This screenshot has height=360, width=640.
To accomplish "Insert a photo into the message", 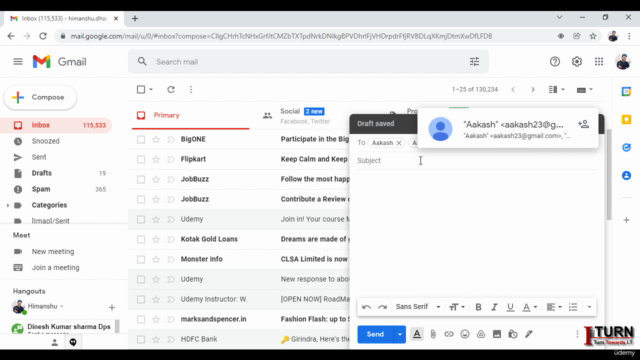I will 497,334.
